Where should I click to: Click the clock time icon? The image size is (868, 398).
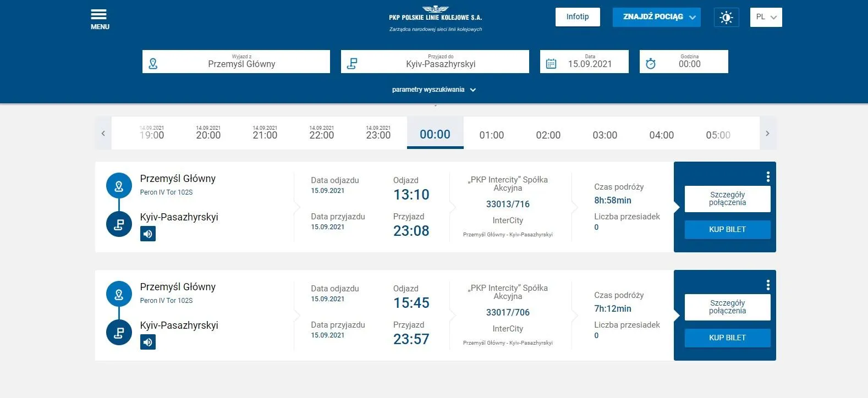651,64
